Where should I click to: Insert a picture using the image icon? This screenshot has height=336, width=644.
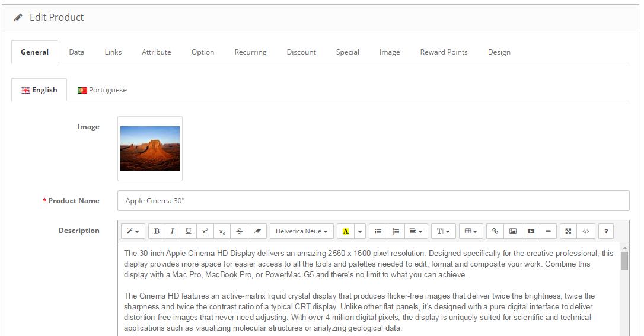tap(513, 231)
